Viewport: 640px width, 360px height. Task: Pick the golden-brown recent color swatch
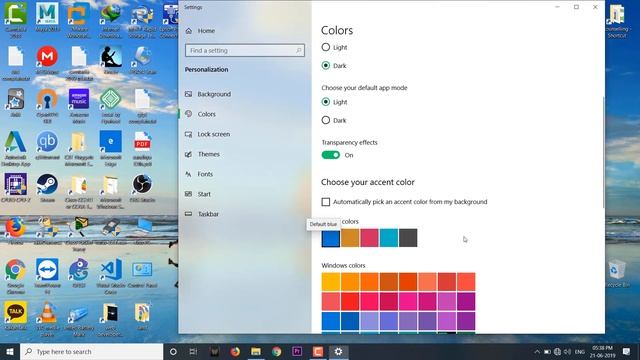[x=350, y=238]
